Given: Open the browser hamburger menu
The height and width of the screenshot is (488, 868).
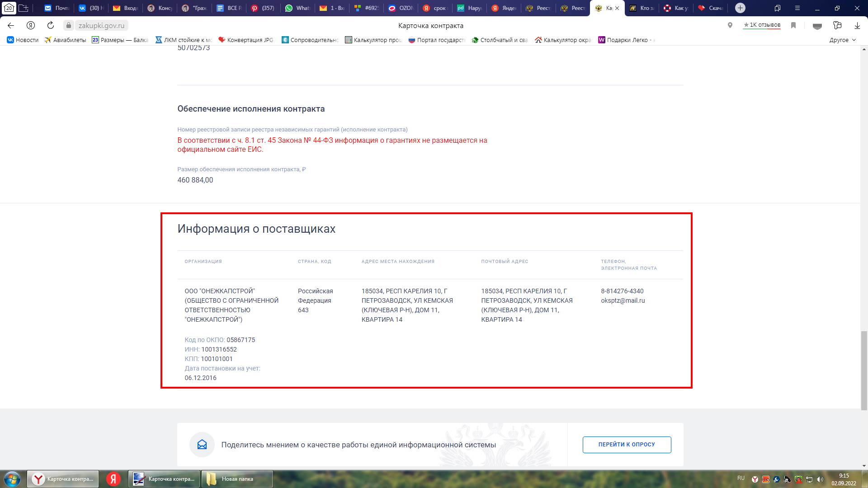Looking at the screenshot, I should tap(797, 8).
